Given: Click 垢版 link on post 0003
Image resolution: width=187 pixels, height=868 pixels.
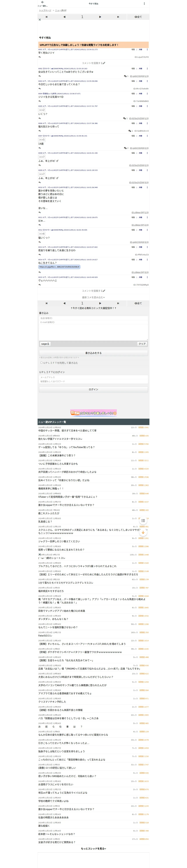Looking at the screenshot, I should pos(133,81).
